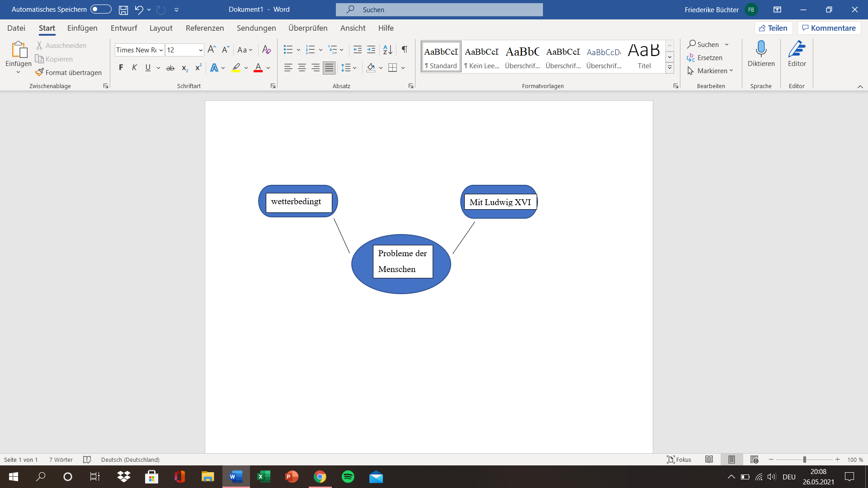Switch to the Überprüfen tab
Screen dimensions: 868x488
308,28
